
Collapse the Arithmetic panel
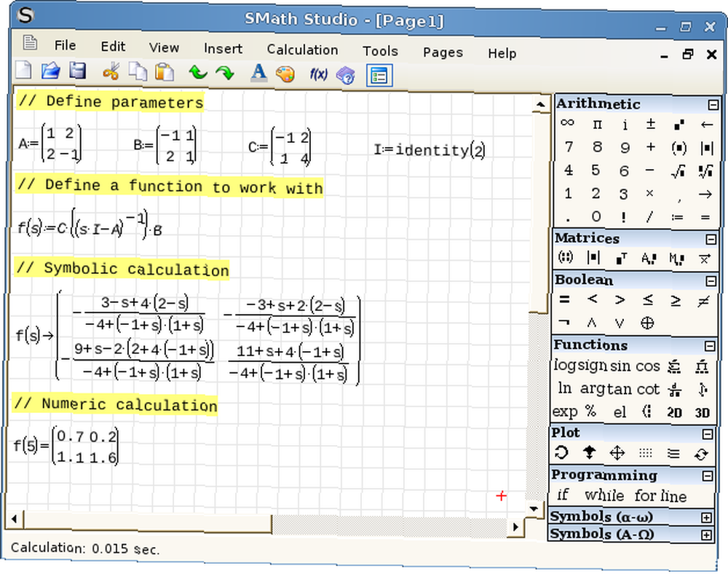713,105
